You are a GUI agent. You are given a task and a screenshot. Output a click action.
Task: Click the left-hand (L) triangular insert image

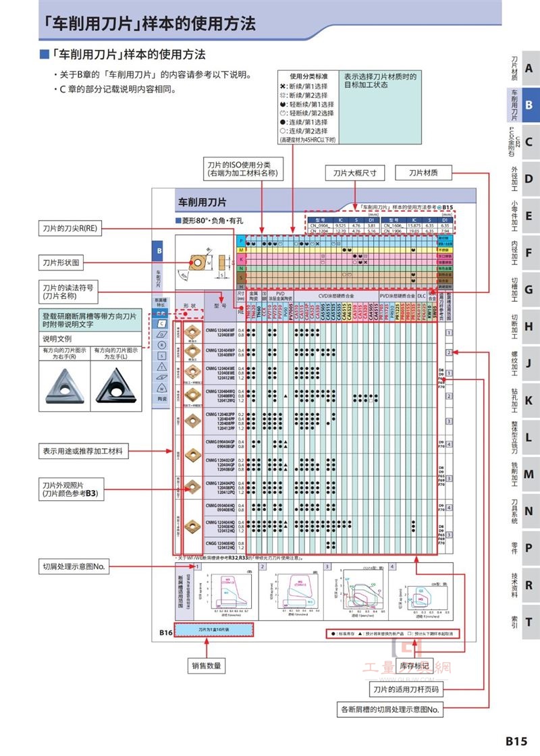click(x=116, y=386)
